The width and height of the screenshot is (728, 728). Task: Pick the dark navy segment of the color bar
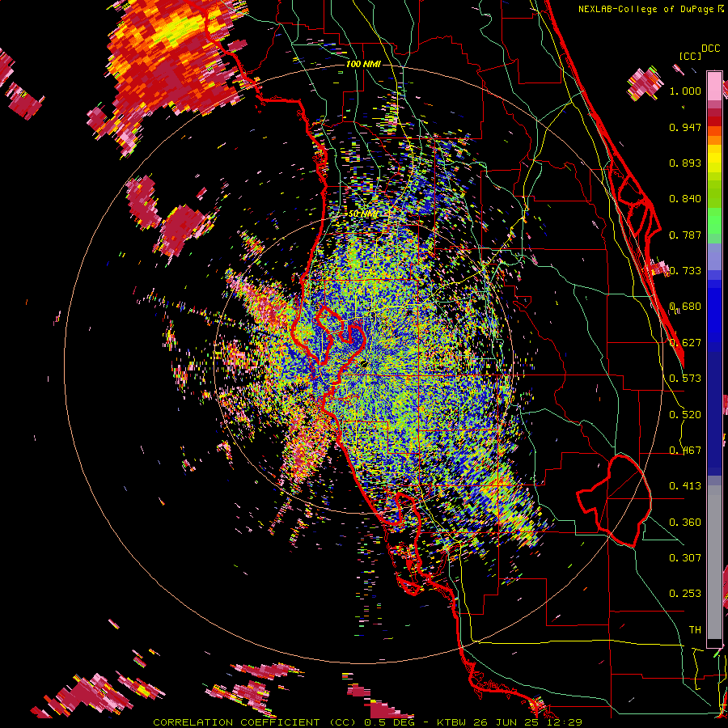coord(714,413)
